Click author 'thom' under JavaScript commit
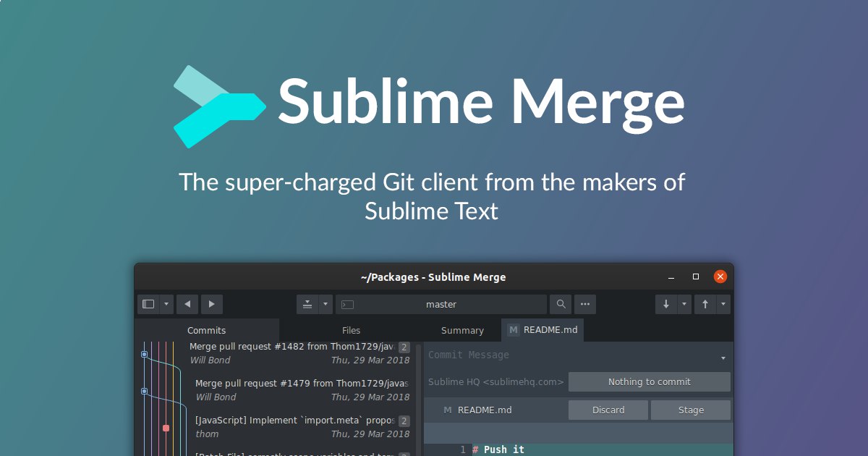 207,434
